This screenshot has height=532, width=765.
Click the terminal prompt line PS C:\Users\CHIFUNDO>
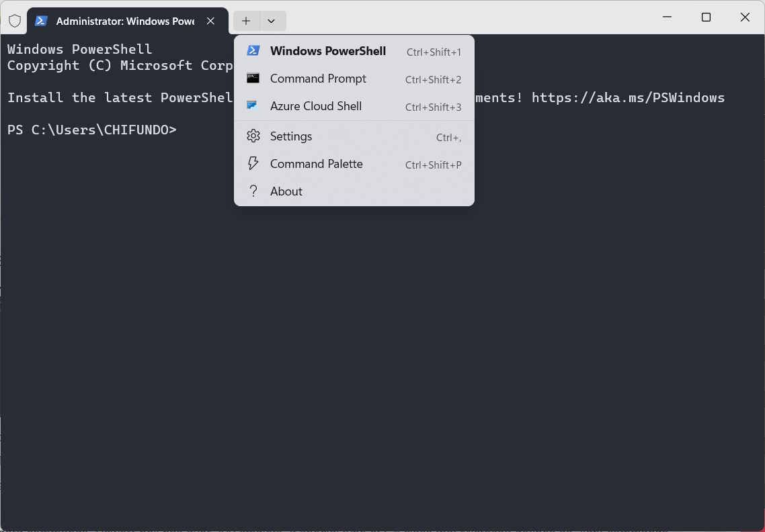coord(92,130)
